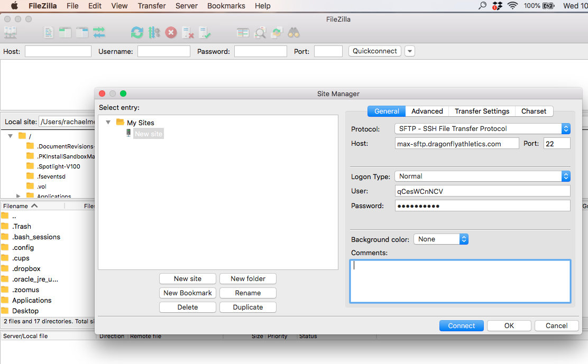
Task: Click the disconnect from server icon
Action: 188,33
